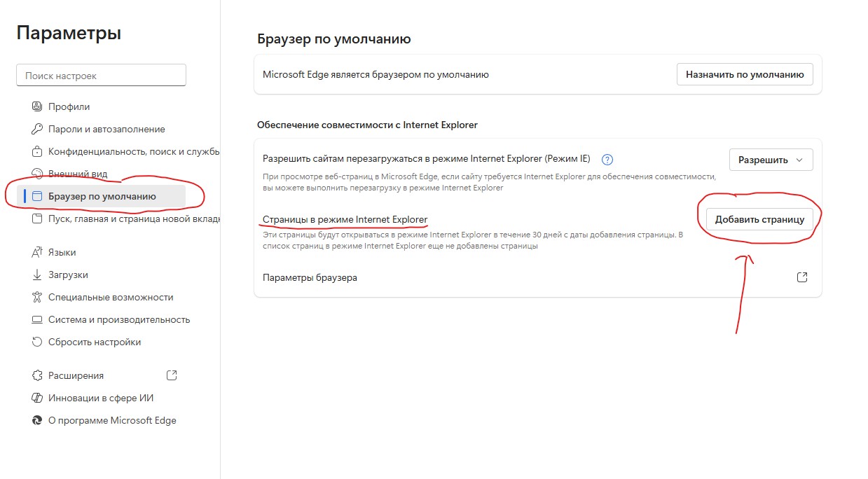868x479 pixels.
Task: Click the Downloads arrow icon
Action: point(38,275)
